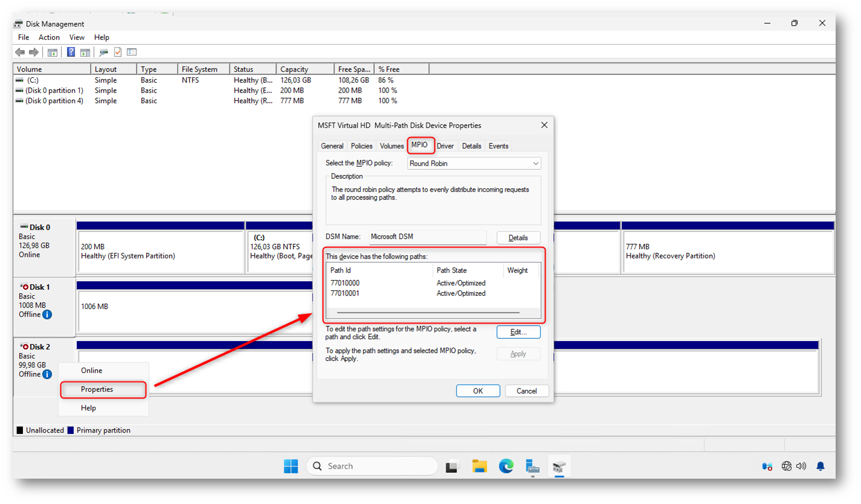
Task: Switch to the Volumes tab
Action: click(x=392, y=146)
